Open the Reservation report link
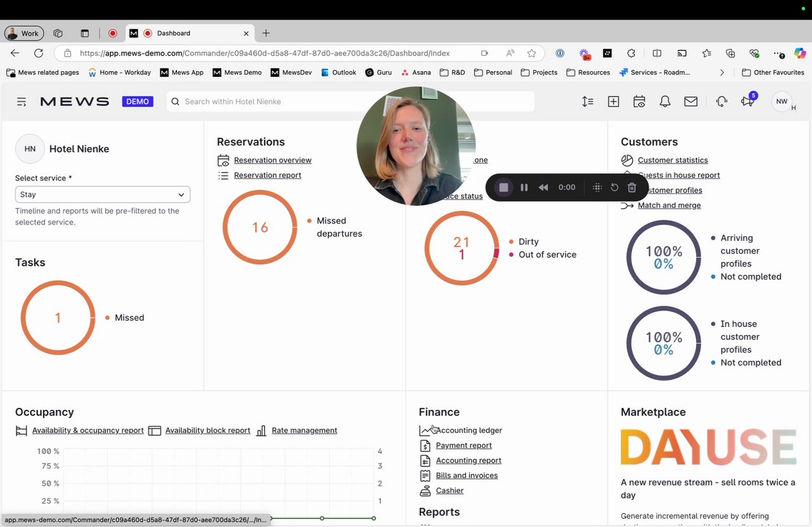Viewport: 812px width, 527px height. point(268,175)
